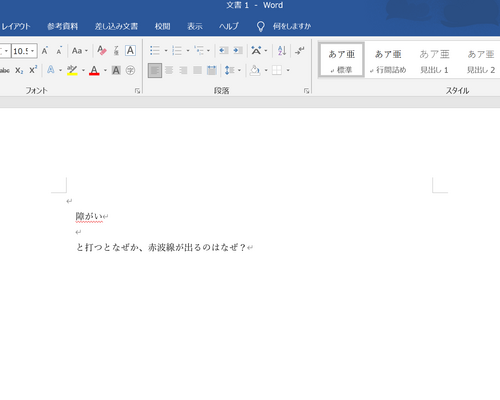Apply the 見出し 1 style
Image resolution: width=500 pixels, height=400 pixels.
point(434,61)
